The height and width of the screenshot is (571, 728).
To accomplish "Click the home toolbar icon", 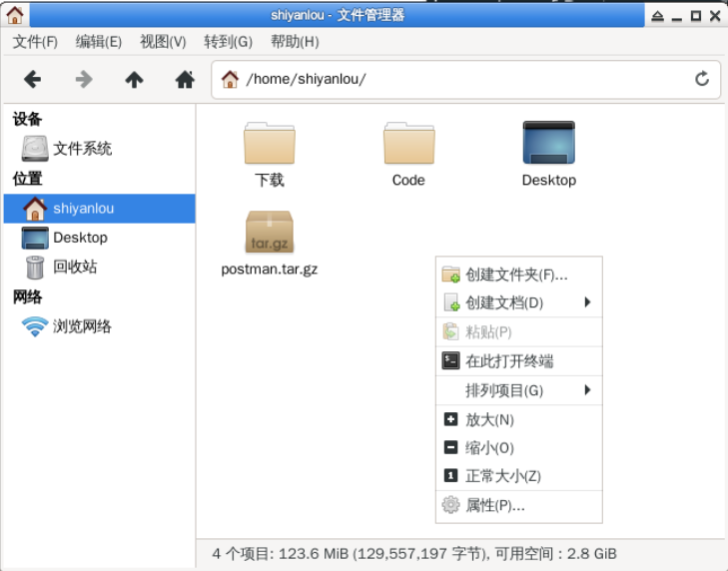I will pyautogui.click(x=185, y=80).
